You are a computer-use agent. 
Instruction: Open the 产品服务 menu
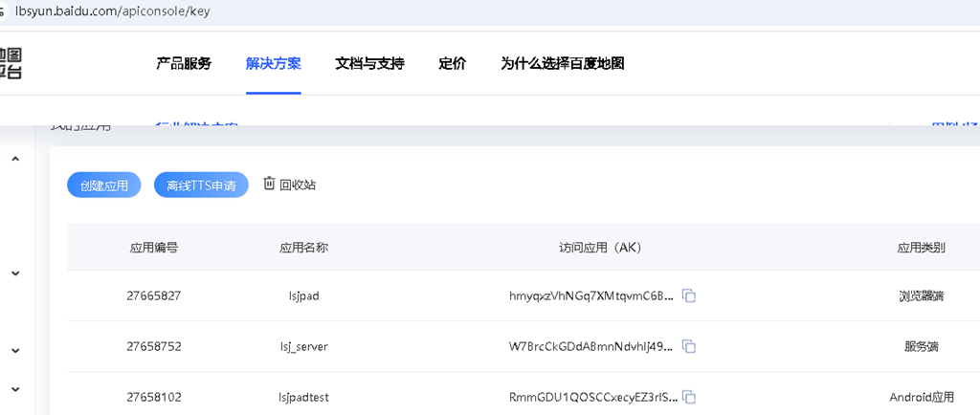184,64
